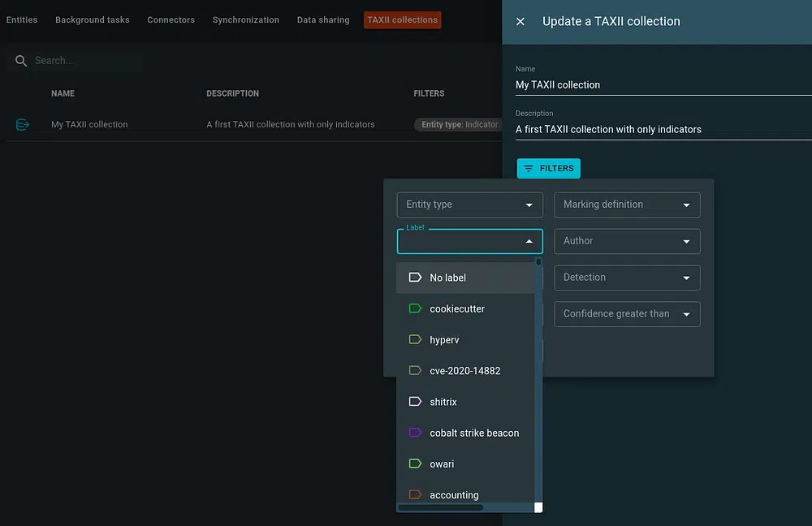Click the orange accounting label icon
The width and height of the screenshot is (812, 526).
click(415, 495)
